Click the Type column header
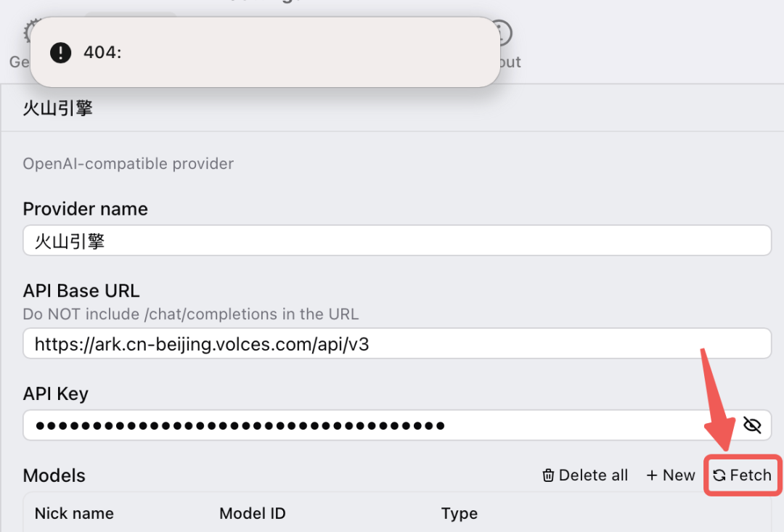The width and height of the screenshot is (784, 532). (x=459, y=514)
